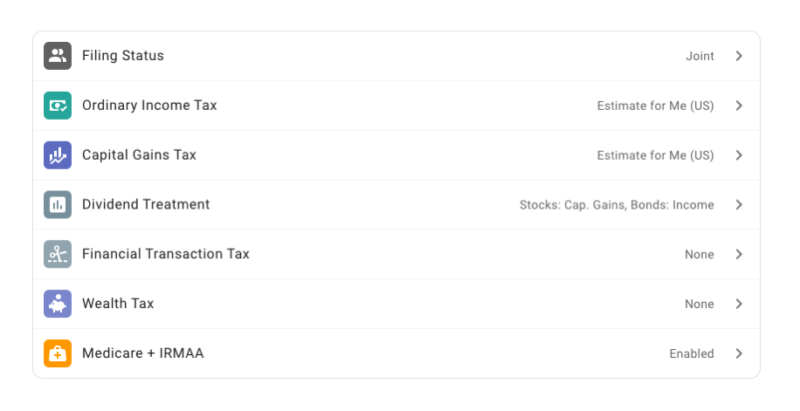Open Financial Transaction Tax chevron arrow

pos(739,254)
